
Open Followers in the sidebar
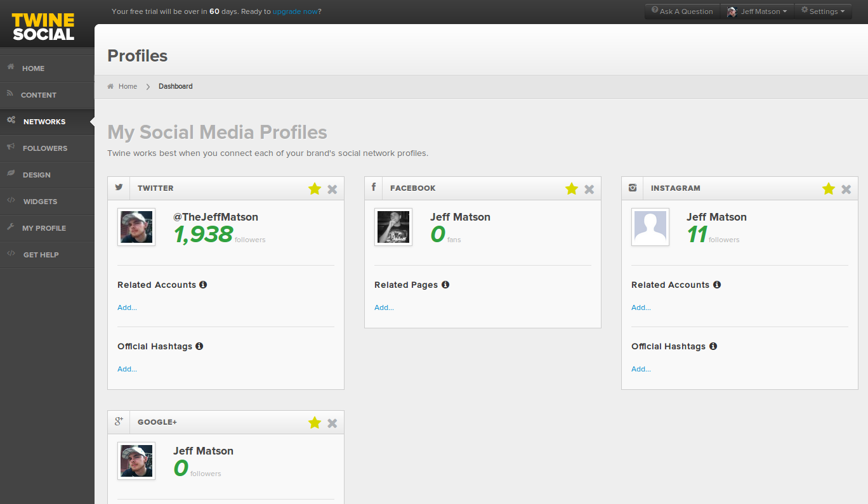(x=44, y=148)
